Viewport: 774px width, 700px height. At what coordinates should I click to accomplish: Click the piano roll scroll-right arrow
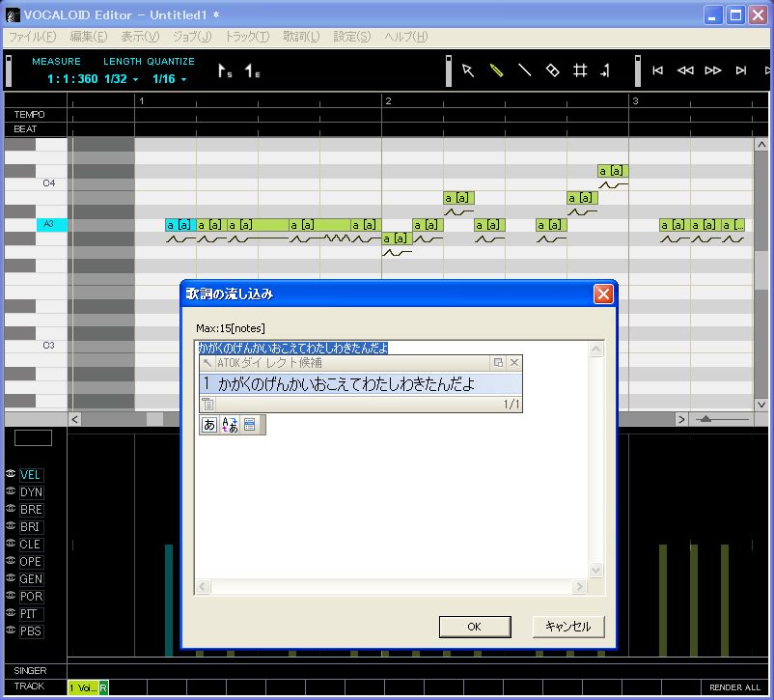tap(681, 419)
